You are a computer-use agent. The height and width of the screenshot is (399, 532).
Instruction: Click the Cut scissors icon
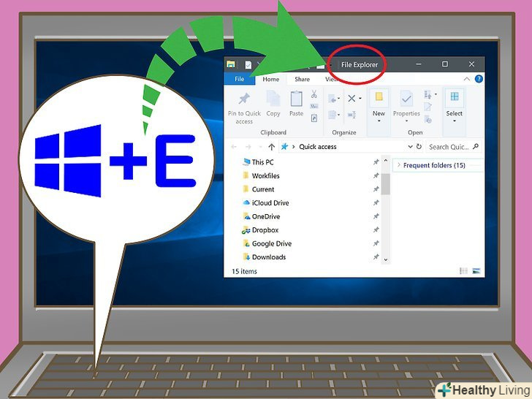click(x=313, y=94)
